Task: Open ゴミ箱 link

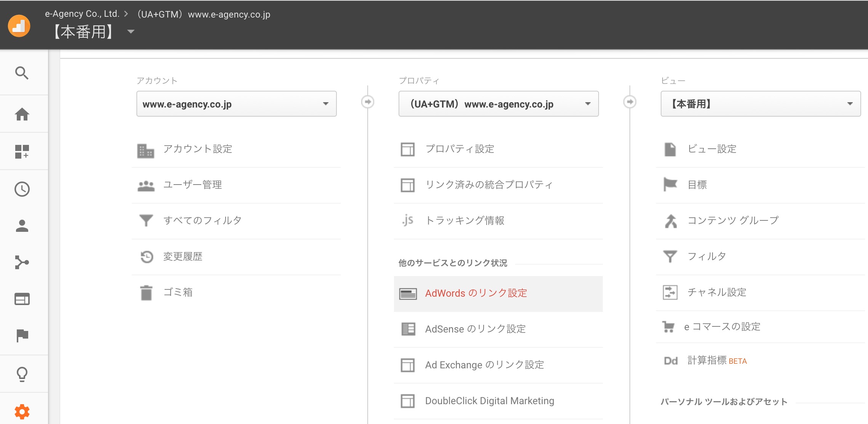Action: (x=178, y=292)
